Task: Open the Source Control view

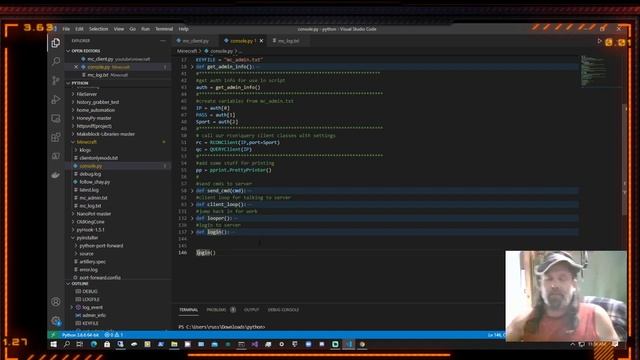Action: tap(56, 80)
